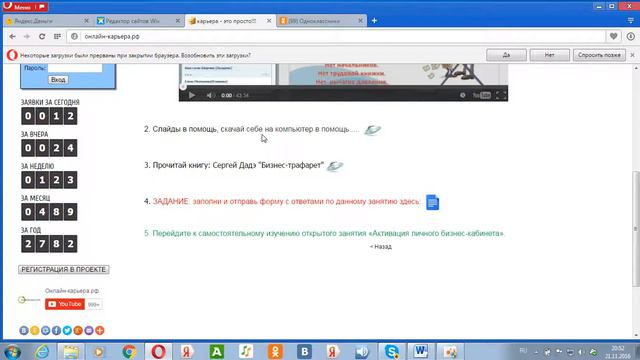Image resolution: width=640 pixels, height=360 pixels.
Task: Close the Одноклассники tab
Action: (360, 21)
